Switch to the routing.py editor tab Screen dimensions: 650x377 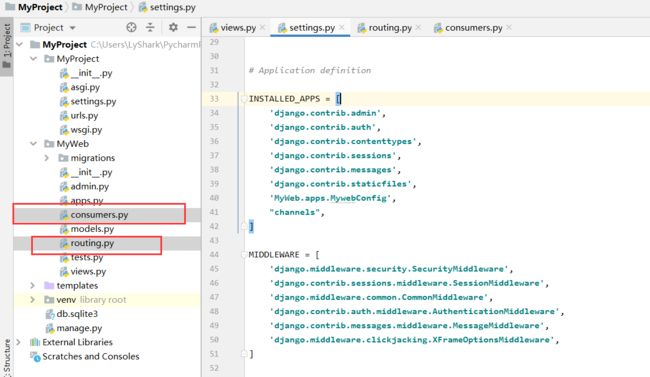[390, 28]
